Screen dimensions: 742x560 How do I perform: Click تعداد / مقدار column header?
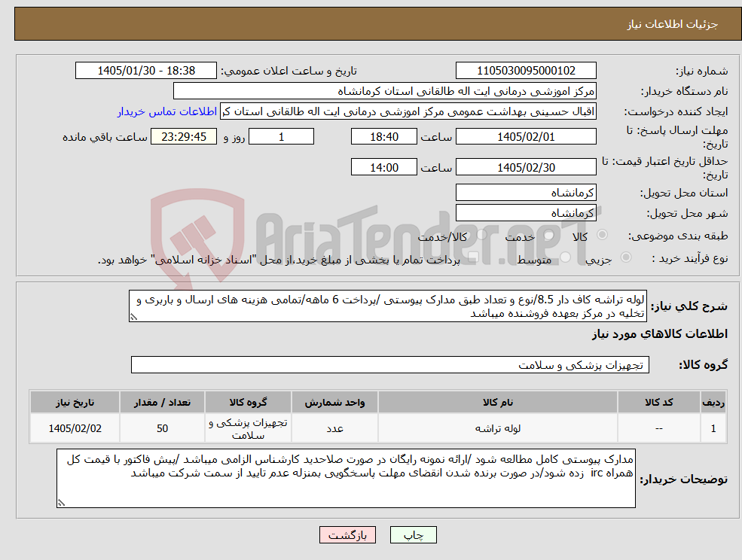tap(162, 402)
